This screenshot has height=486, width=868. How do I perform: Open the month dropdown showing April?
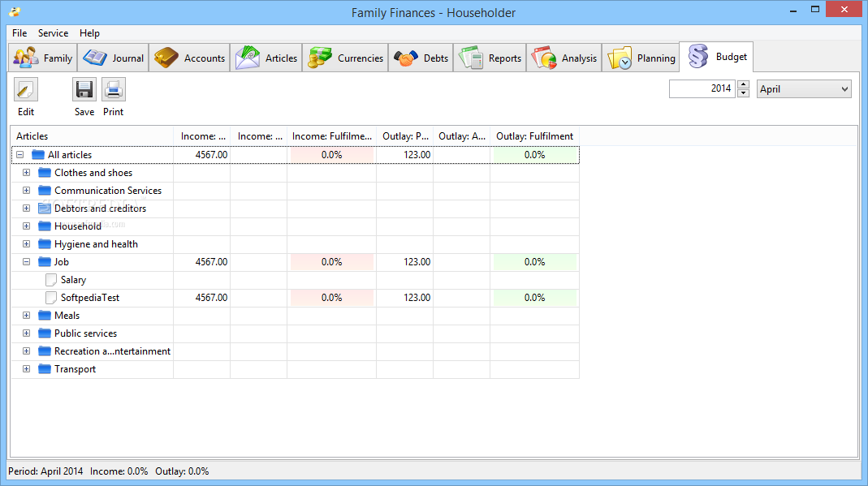pos(804,89)
